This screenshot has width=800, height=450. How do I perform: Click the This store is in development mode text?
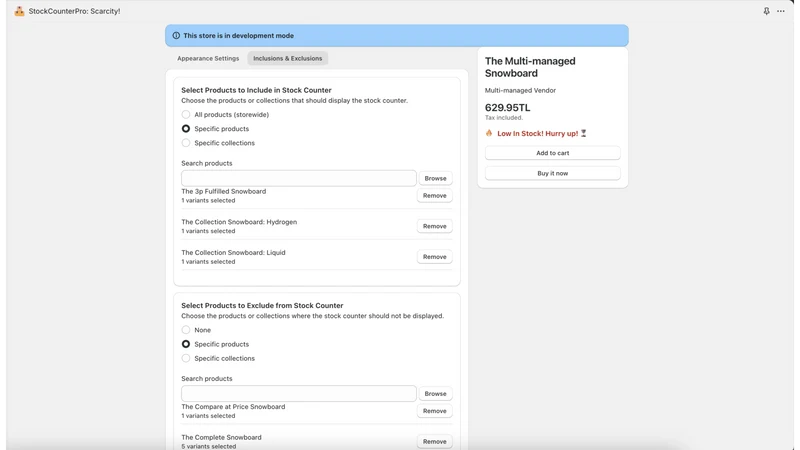click(x=238, y=36)
